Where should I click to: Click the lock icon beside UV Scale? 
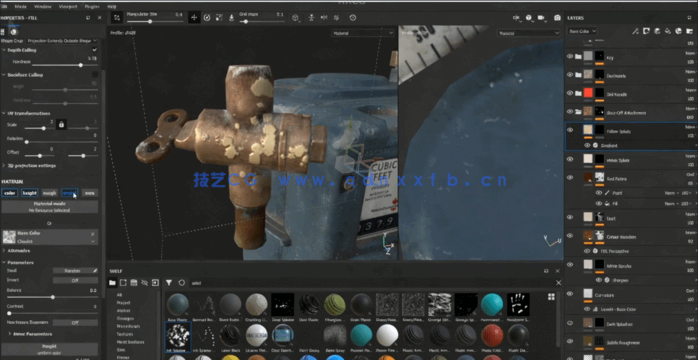point(61,125)
